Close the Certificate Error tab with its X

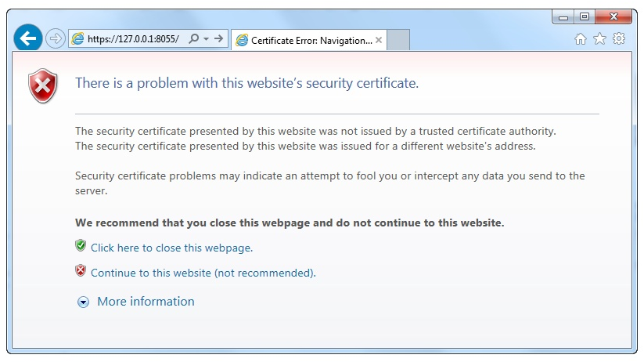pos(379,40)
